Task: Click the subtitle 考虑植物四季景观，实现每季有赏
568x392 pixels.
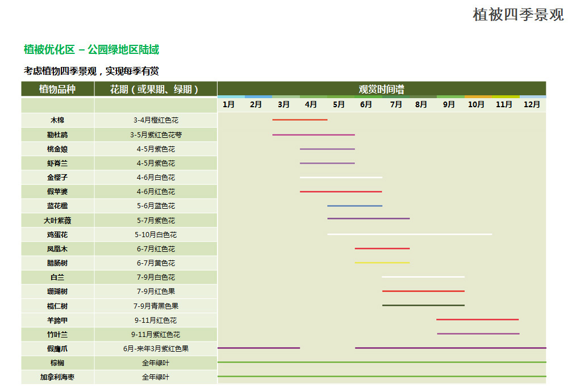Action: tap(91, 71)
